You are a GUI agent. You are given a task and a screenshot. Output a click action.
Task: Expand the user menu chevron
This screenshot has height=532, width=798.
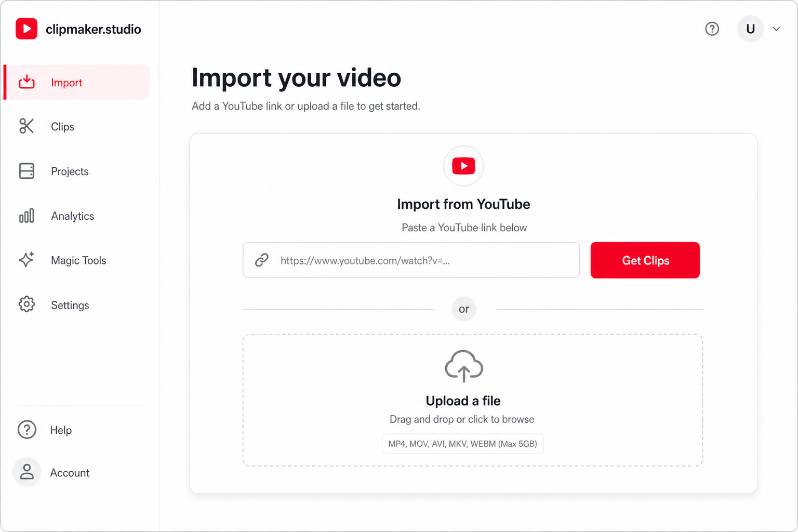pos(777,29)
